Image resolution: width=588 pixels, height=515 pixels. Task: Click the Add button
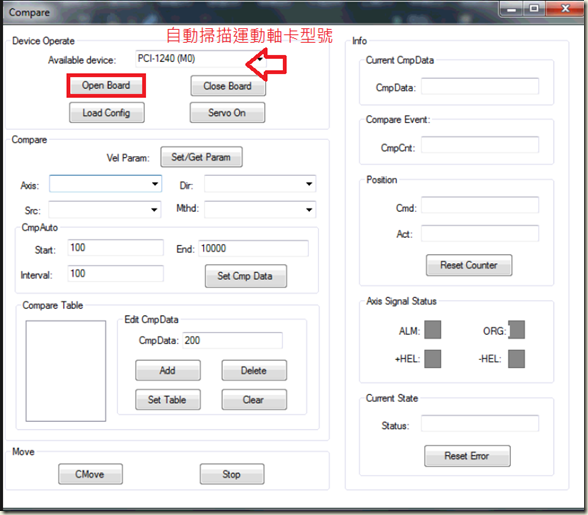tap(168, 371)
